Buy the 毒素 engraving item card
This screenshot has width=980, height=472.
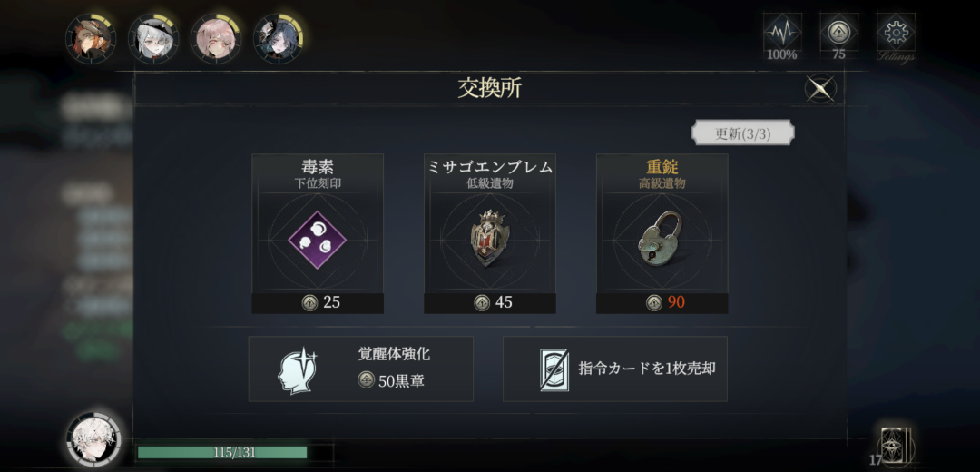coord(318,234)
